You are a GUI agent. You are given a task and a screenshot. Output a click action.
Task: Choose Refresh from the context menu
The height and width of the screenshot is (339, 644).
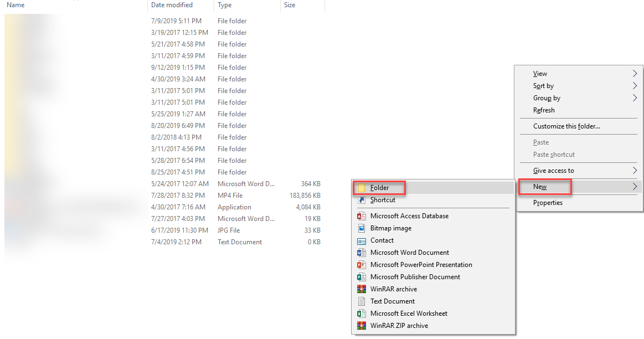tap(579, 110)
